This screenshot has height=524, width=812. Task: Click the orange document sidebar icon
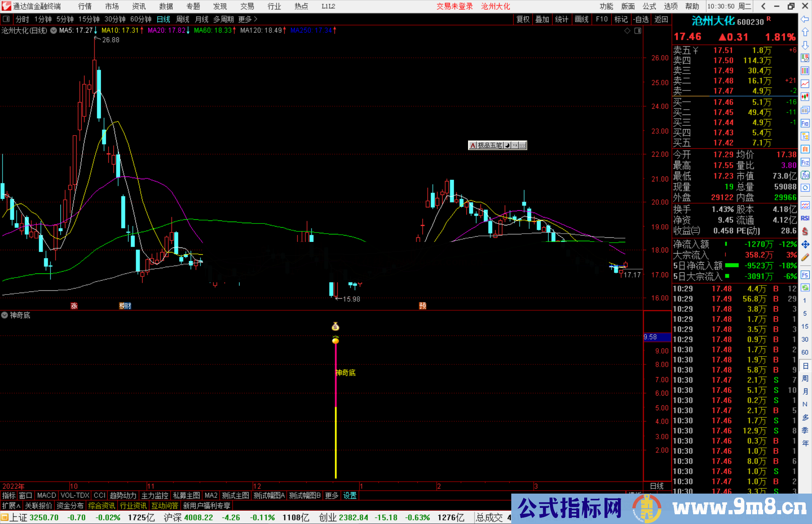pos(805,149)
